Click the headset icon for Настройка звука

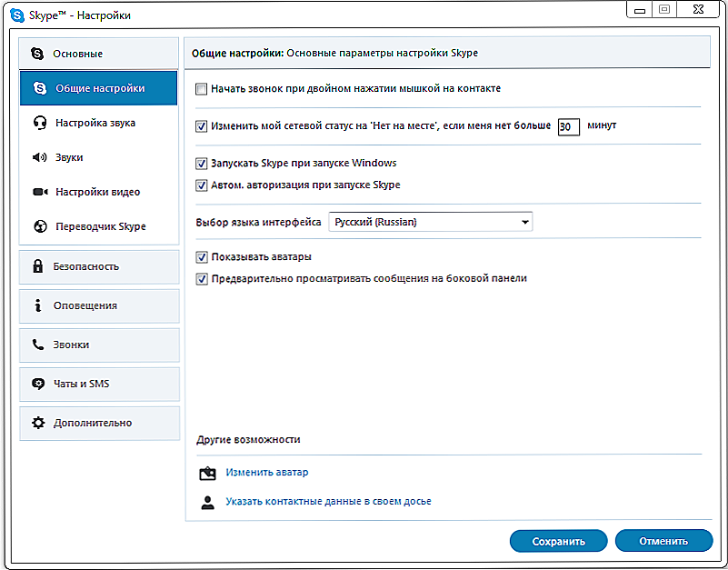point(40,123)
